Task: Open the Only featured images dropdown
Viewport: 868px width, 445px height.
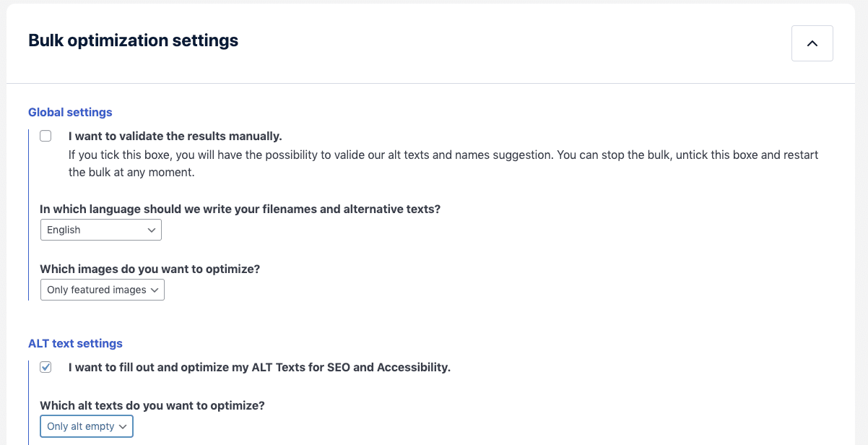Action: pyautogui.click(x=103, y=290)
